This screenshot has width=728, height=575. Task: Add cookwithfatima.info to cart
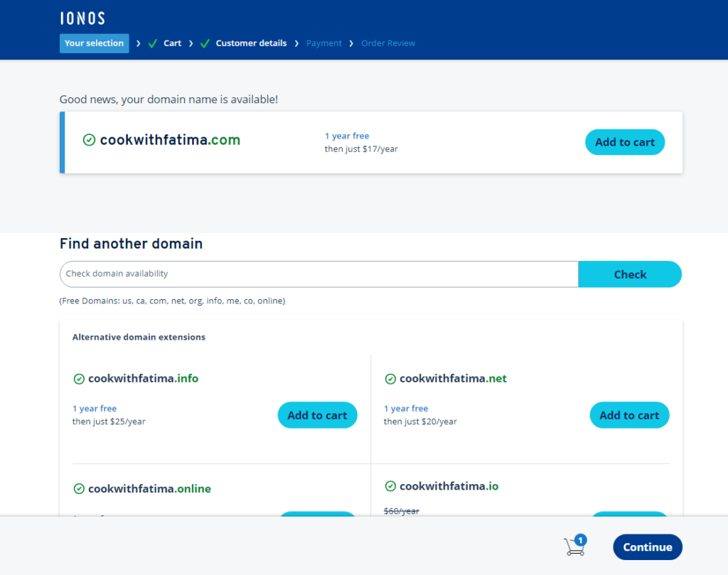(317, 415)
